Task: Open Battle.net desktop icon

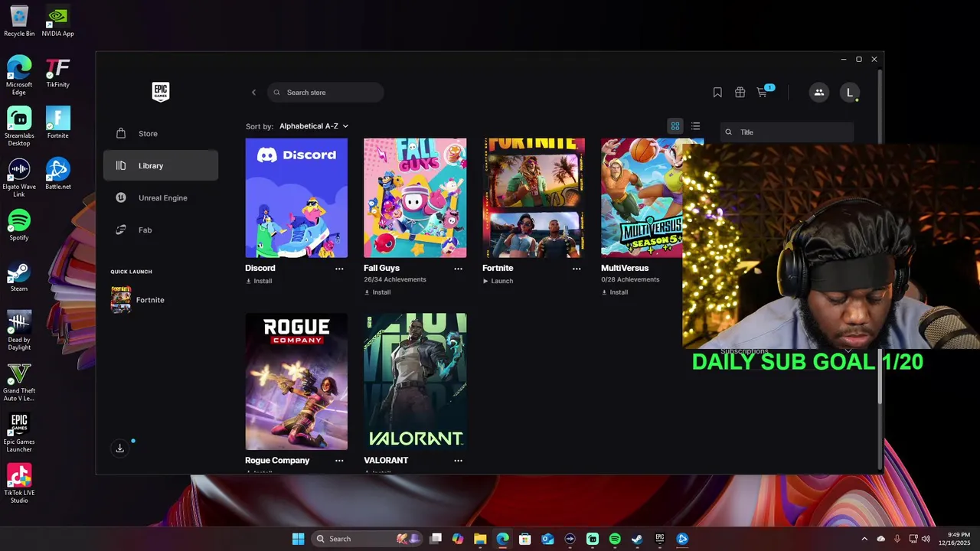Action: 58,174
